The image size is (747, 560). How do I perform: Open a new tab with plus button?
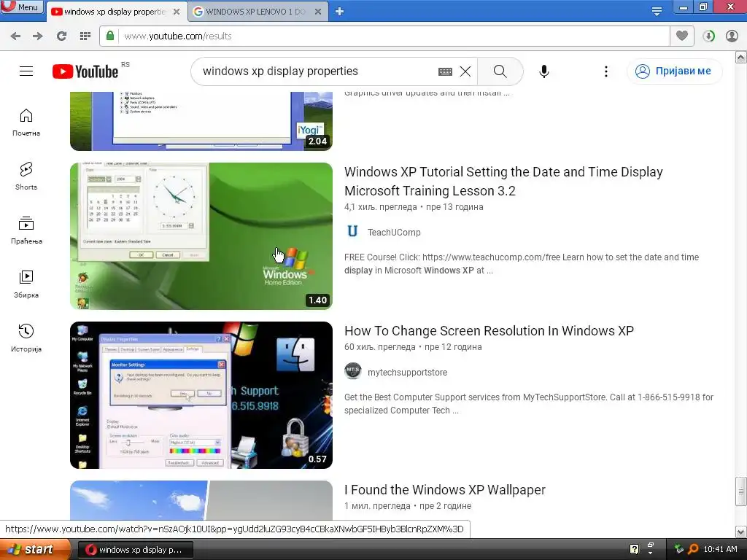(339, 12)
